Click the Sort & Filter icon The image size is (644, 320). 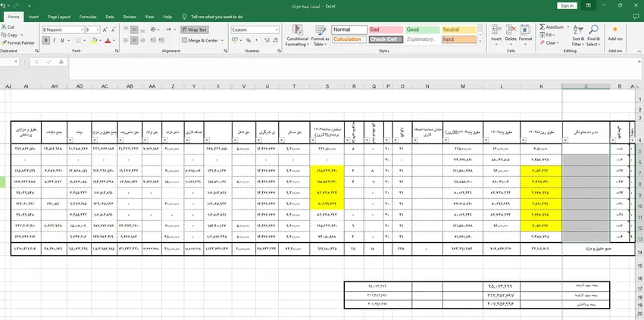pos(578,34)
